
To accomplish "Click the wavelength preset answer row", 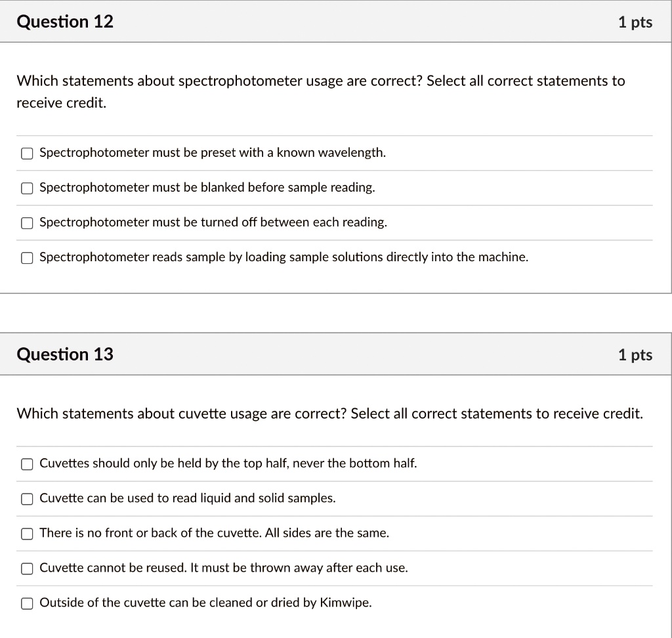I will point(213,153).
